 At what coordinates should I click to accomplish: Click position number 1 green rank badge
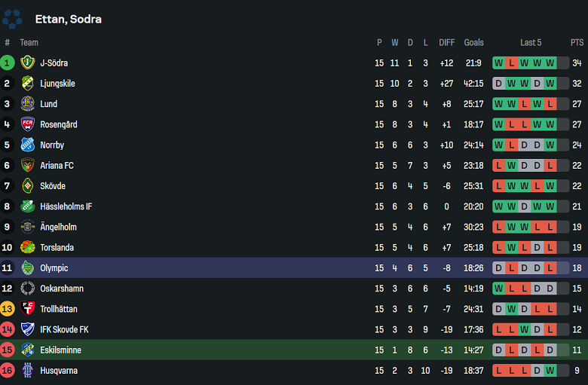8,63
